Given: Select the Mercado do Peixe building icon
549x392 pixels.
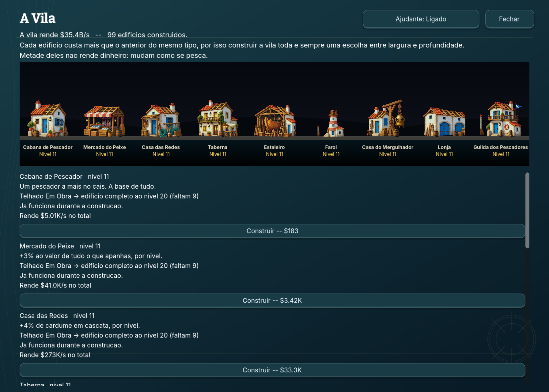Looking at the screenshot, I should pos(104,121).
